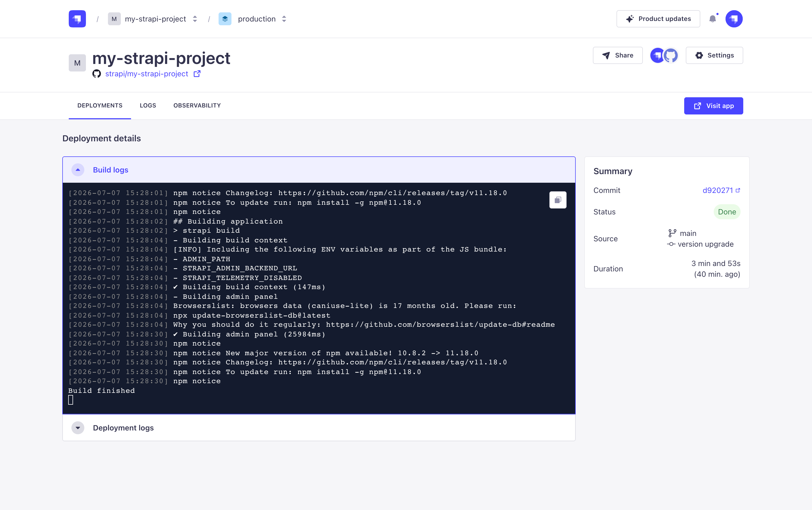Click the Done status badge
The height and width of the screenshot is (510, 812).
coord(727,212)
